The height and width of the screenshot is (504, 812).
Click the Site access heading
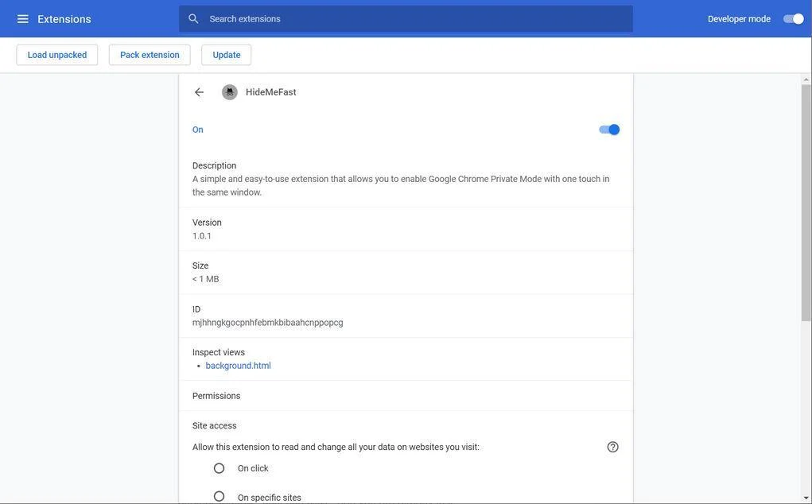(215, 426)
